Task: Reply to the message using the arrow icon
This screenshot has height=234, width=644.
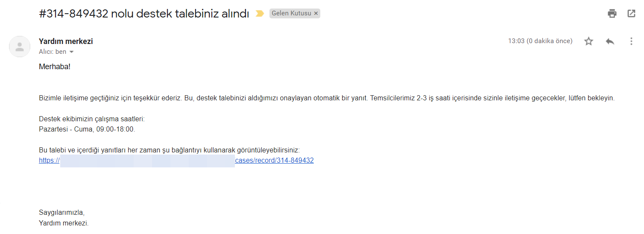Action: pyautogui.click(x=610, y=41)
